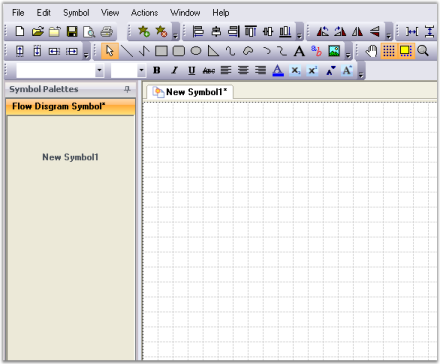Open the font size dropdown arrow
The image size is (440, 364).
tap(141, 70)
